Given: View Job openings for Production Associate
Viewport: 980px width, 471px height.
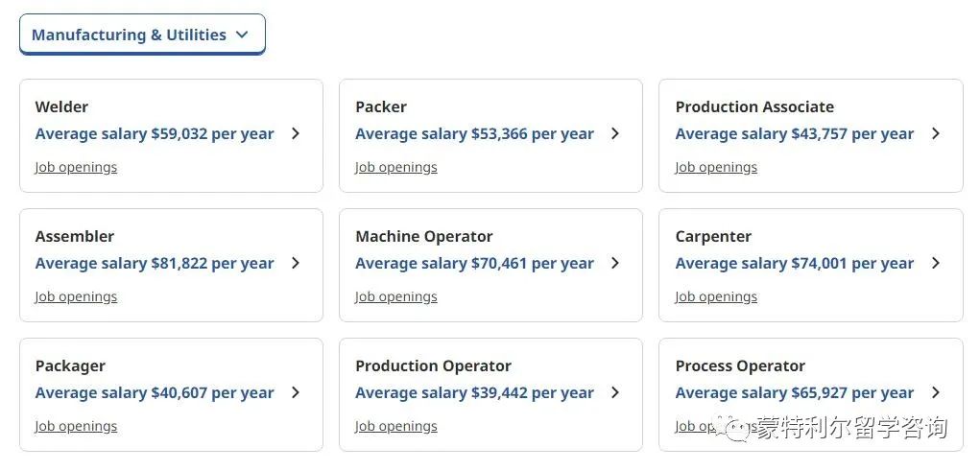Looking at the screenshot, I should [x=716, y=168].
